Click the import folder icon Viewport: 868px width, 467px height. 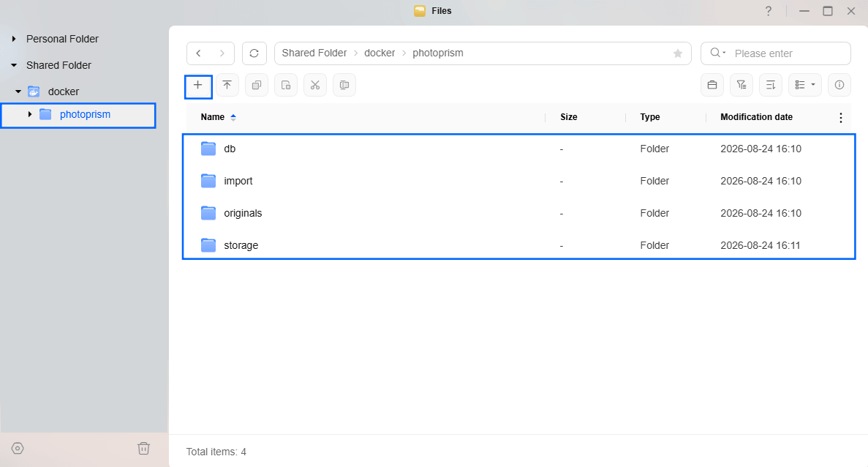208,181
